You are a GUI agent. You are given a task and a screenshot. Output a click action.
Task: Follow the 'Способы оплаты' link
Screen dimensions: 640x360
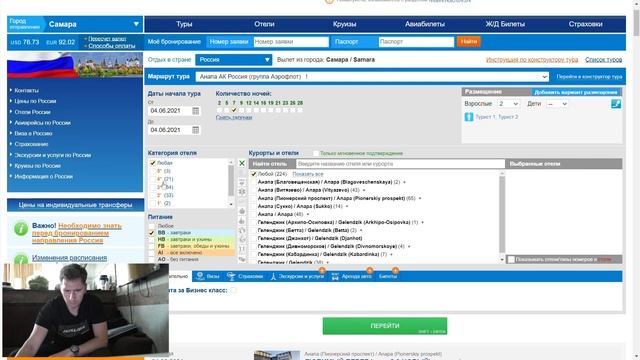(112, 46)
